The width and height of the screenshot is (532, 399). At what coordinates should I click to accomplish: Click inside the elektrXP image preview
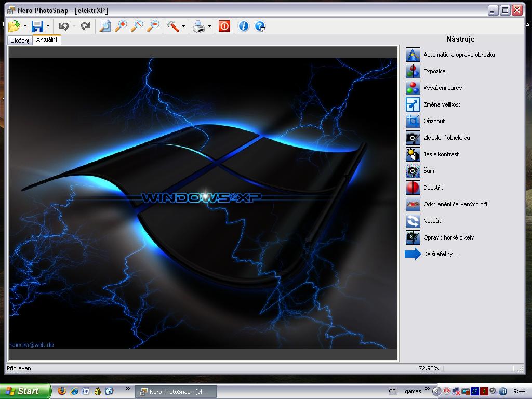point(203,203)
